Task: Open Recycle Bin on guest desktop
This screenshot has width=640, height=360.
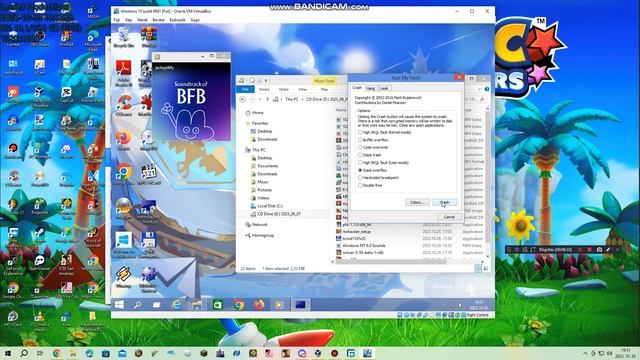Action: pos(123,37)
